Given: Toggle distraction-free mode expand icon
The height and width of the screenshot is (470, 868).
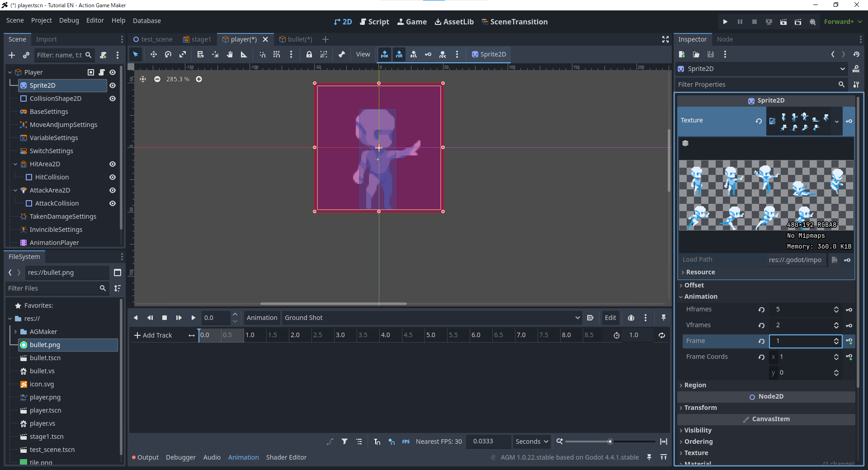Looking at the screenshot, I should tap(665, 39).
